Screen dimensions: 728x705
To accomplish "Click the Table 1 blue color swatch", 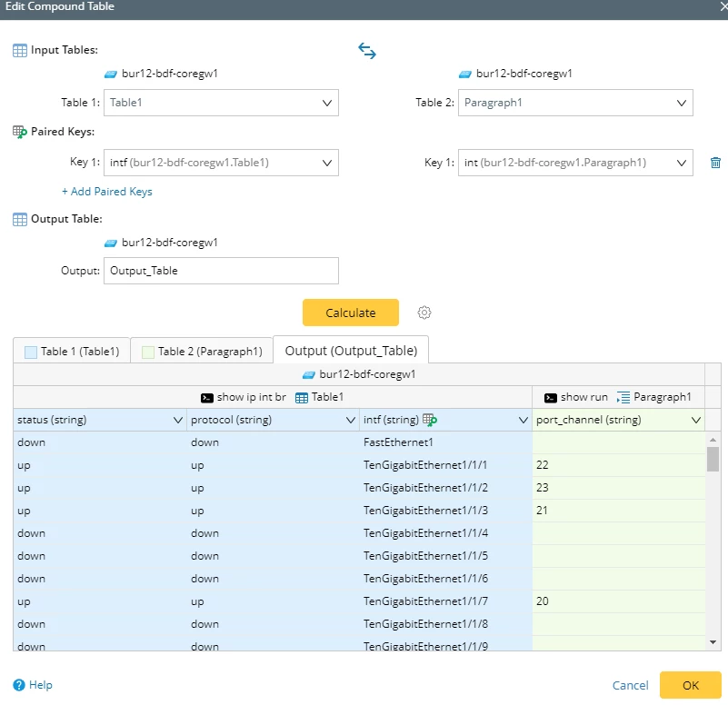I will point(31,352).
